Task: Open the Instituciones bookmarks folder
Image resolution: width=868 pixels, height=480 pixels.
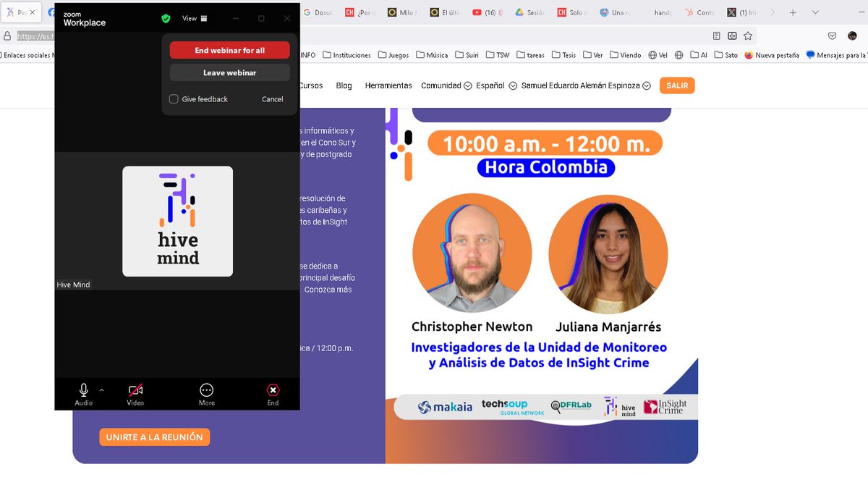Action: click(347, 55)
